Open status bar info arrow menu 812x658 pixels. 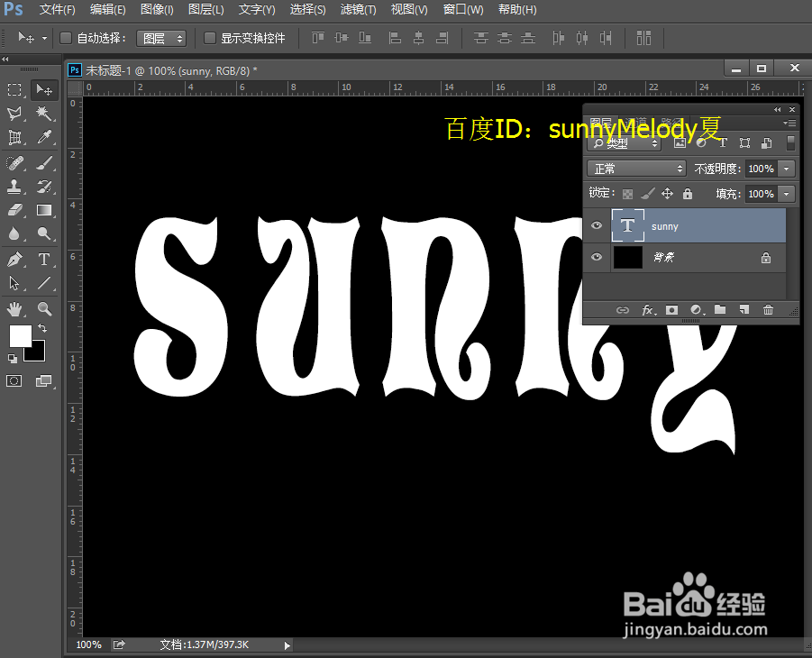pos(287,645)
